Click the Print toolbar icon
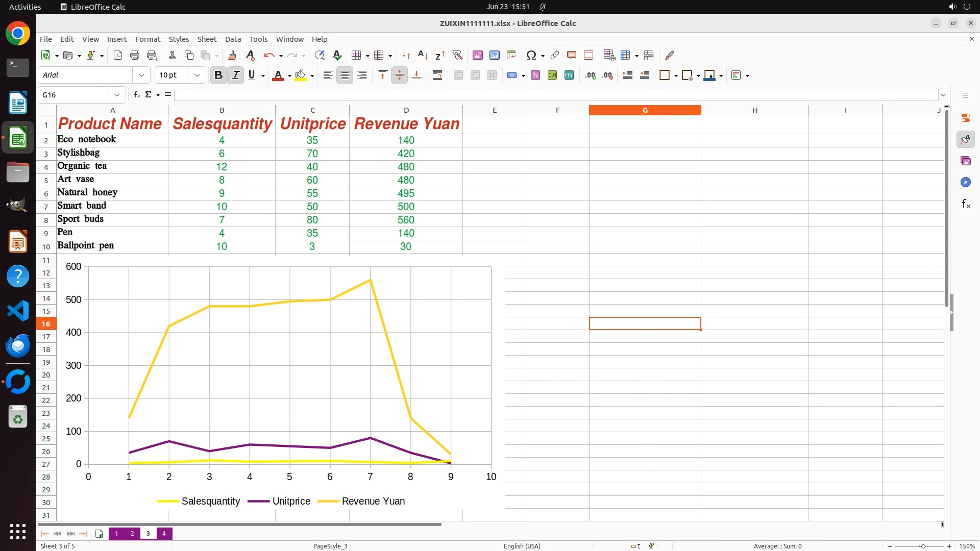Screen dimensions: 980x551 pos(135,55)
